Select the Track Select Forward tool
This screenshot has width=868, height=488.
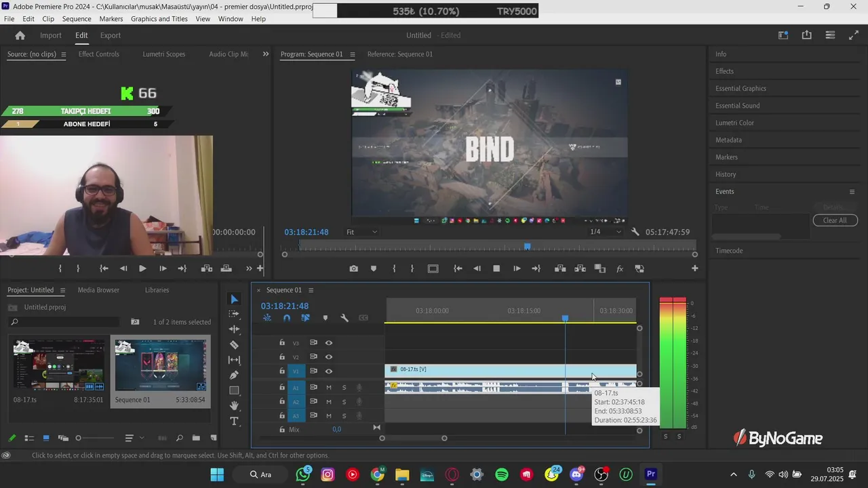pos(234,314)
